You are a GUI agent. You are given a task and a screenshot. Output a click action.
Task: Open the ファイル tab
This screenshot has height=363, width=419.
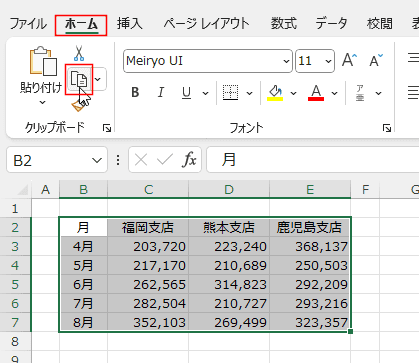pos(28,24)
